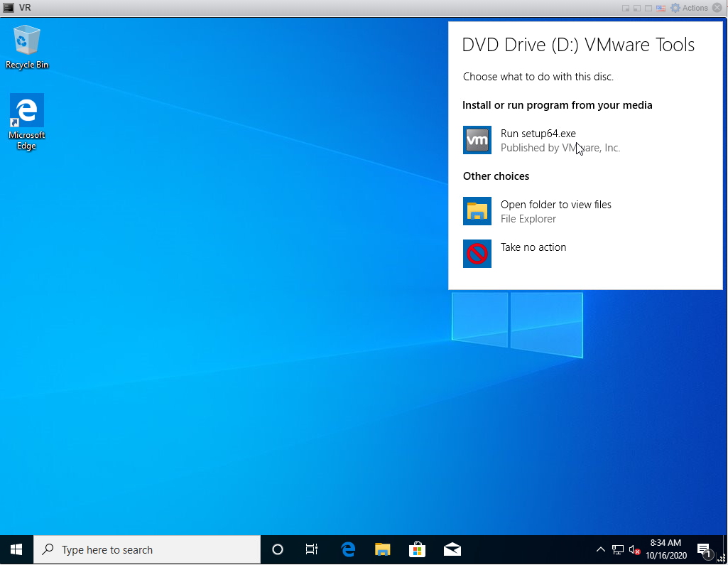728x565 pixels.
Task: Click the US flag keyboard layout icon
Action: click(661, 9)
